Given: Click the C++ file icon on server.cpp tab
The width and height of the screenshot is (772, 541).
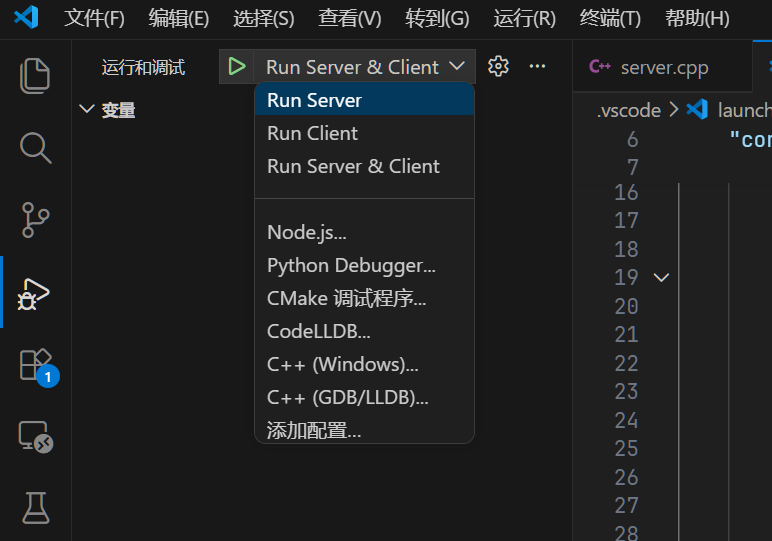Looking at the screenshot, I should point(600,66).
